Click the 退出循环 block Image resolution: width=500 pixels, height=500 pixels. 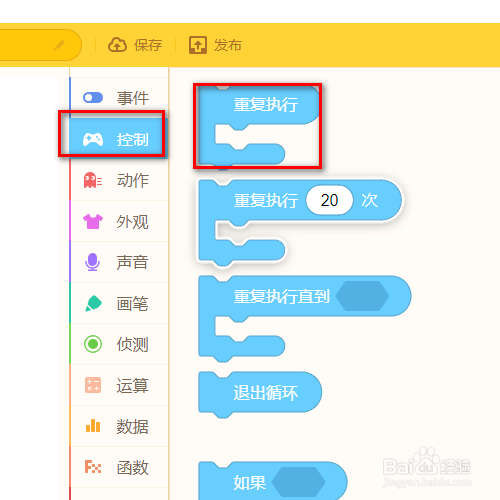click(x=260, y=393)
